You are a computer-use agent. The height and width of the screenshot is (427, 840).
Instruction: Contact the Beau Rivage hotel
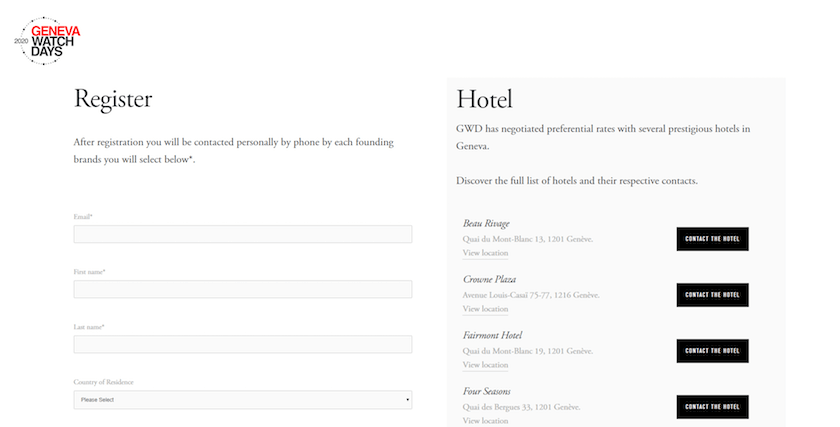[712, 239]
